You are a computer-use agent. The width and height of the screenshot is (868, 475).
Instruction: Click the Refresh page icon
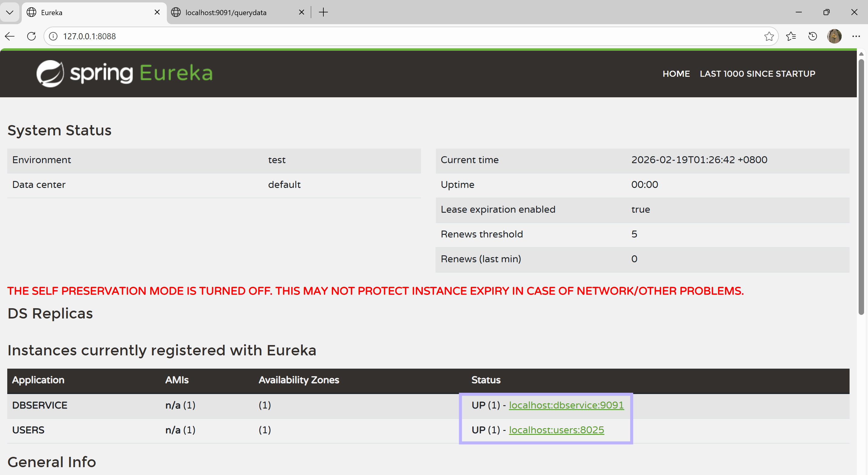click(31, 36)
